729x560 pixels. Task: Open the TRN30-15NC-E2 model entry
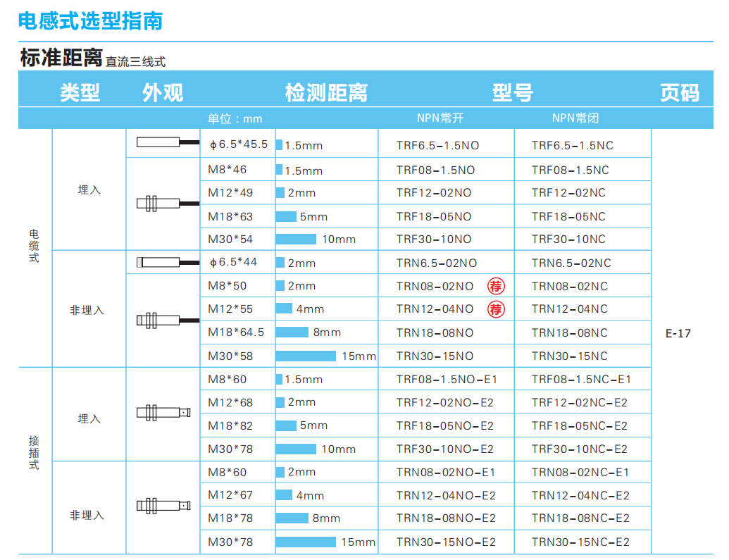tap(580, 542)
